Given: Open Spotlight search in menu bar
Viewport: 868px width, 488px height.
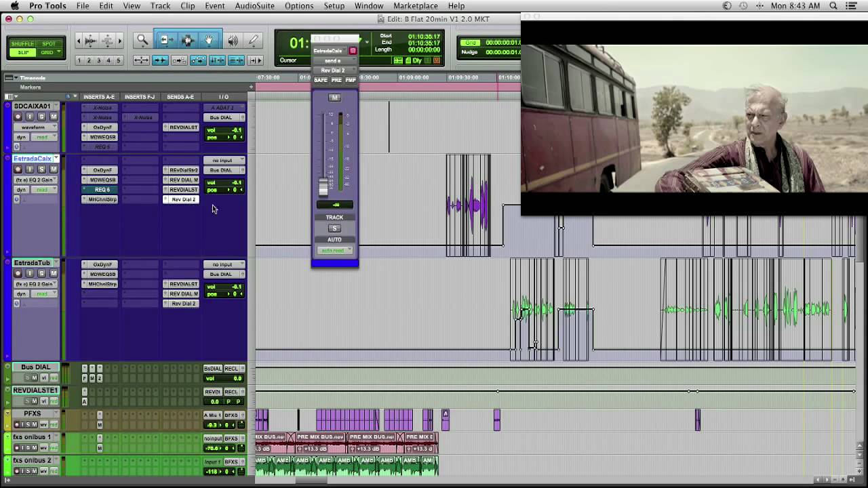Looking at the screenshot, I should (x=833, y=6).
